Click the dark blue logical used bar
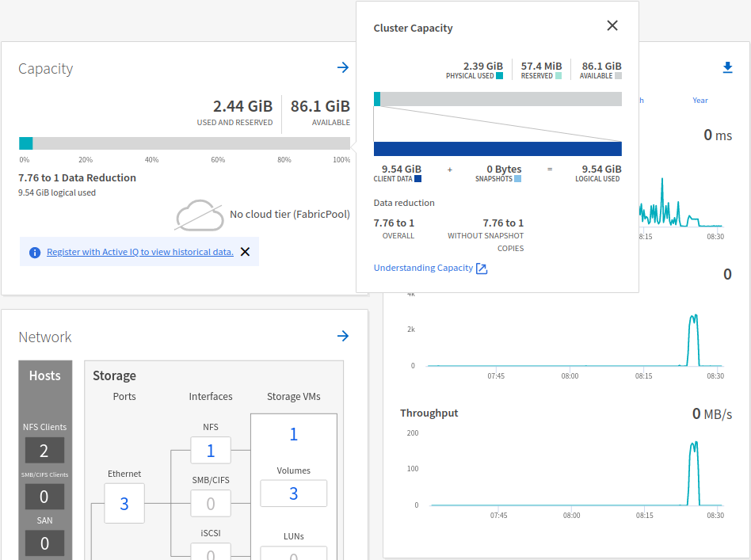 tap(497, 148)
